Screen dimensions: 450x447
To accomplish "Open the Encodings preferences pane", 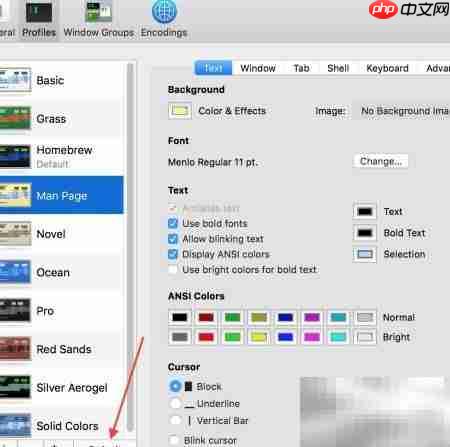I will [164, 20].
